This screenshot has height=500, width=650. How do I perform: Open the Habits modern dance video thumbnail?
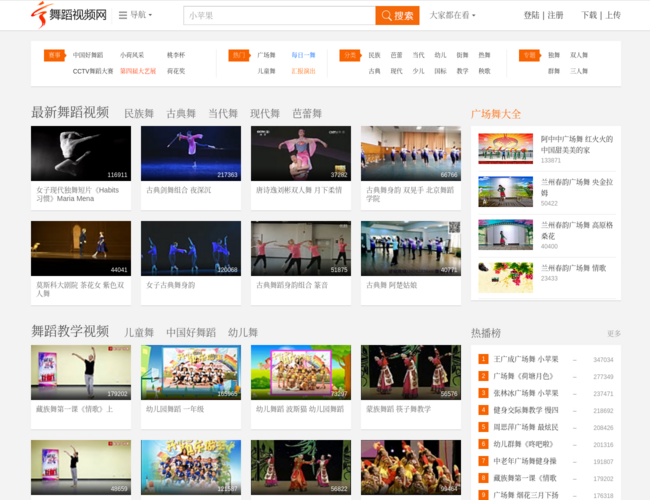(81, 153)
